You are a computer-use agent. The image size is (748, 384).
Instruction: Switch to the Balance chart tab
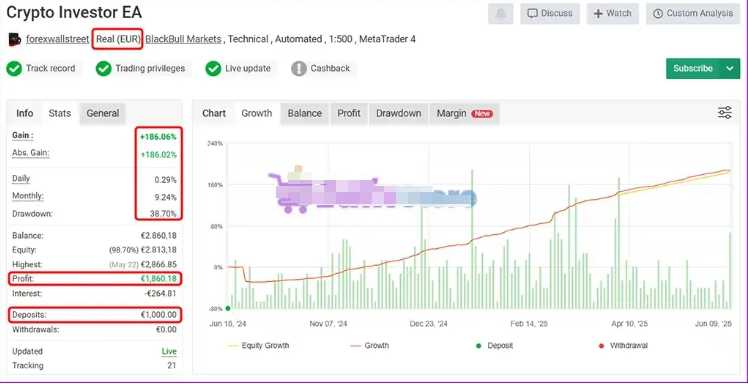(x=304, y=114)
